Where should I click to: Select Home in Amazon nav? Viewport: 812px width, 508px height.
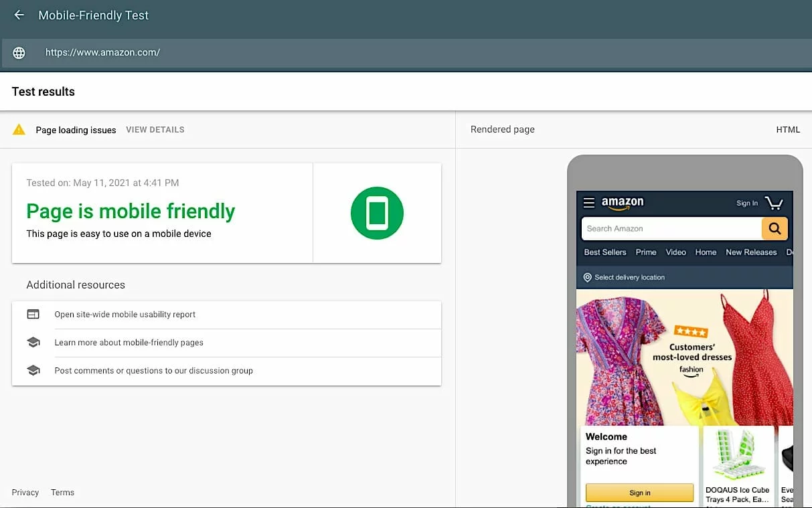(706, 252)
